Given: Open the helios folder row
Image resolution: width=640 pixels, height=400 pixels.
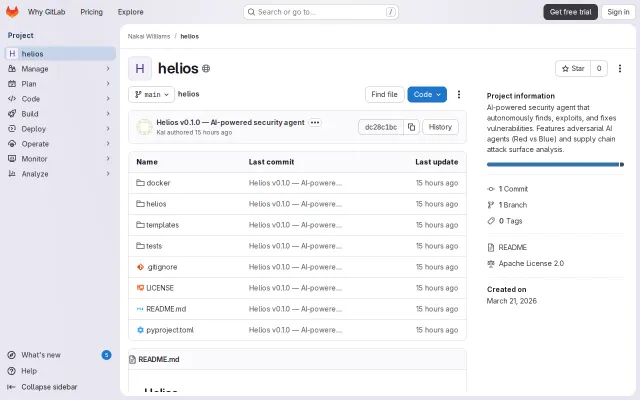Looking at the screenshot, I should pyautogui.click(x=297, y=204).
